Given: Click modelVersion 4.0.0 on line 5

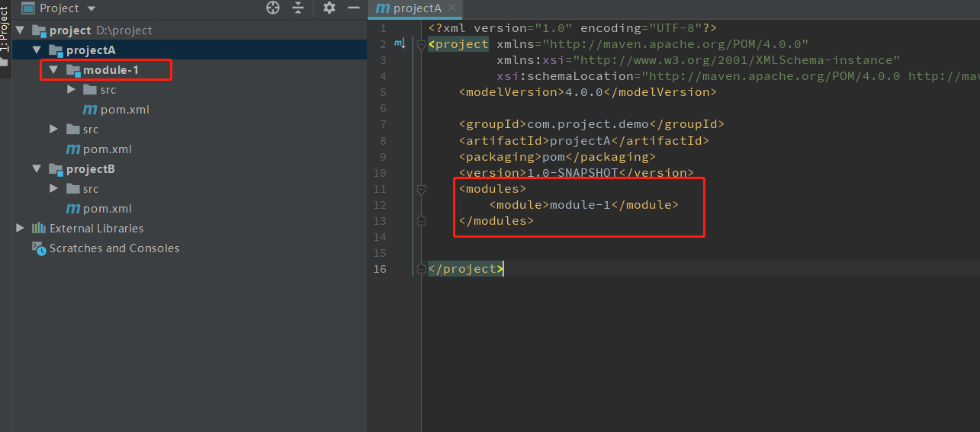Looking at the screenshot, I should click(585, 92).
